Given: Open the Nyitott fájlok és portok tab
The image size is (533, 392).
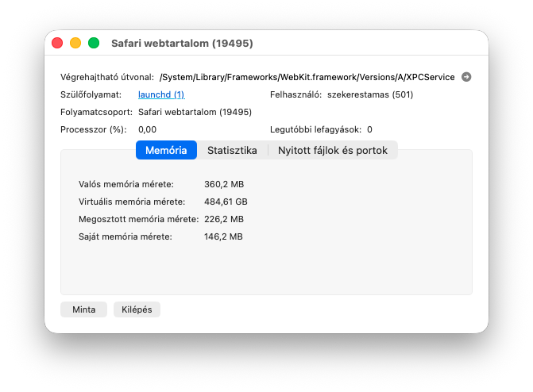Looking at the screenshot, I should (333, 150).
